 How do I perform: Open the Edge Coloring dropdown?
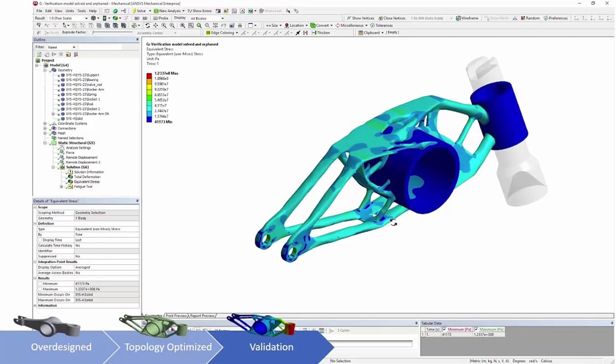222,33
